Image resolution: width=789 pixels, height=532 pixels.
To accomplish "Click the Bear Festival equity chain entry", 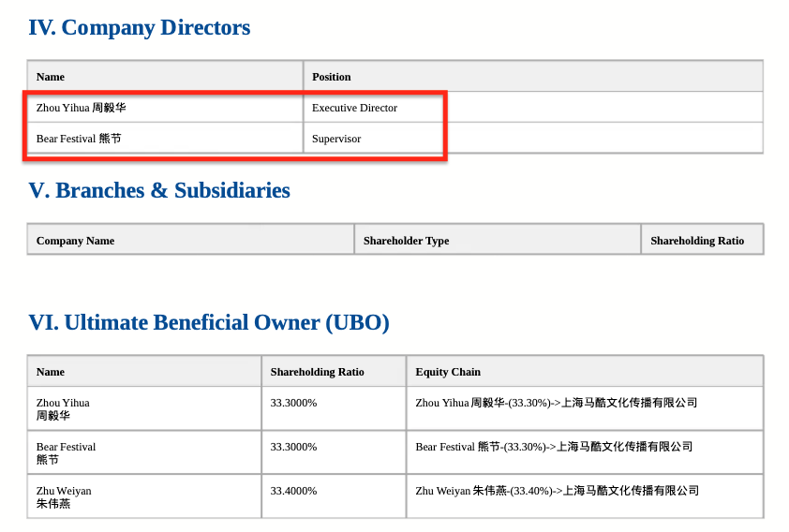I will point(554,447).
